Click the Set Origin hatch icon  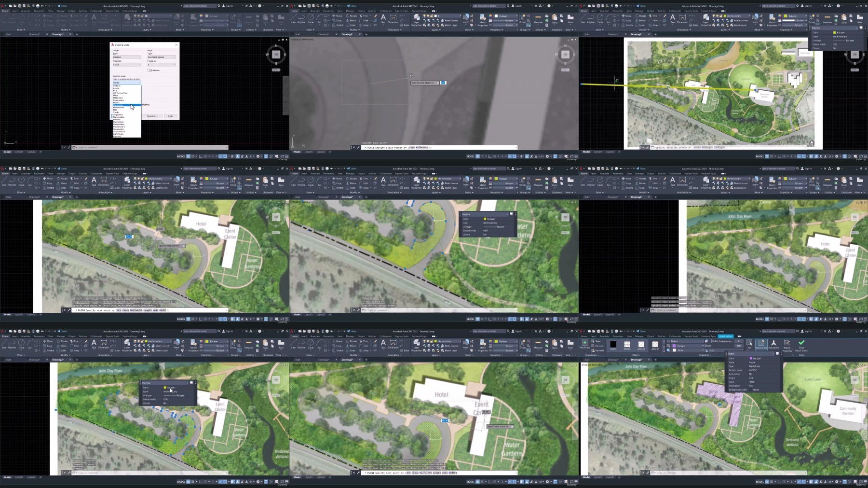[x=749, y=344]
